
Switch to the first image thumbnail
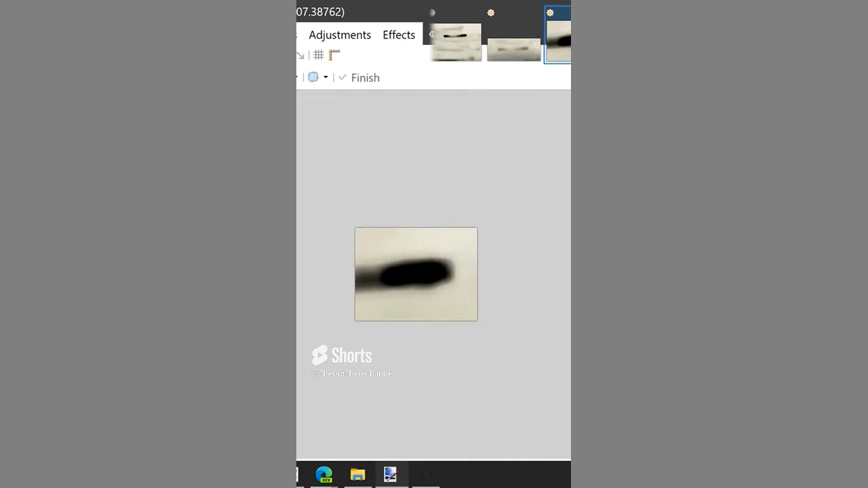tap(456, 42)
